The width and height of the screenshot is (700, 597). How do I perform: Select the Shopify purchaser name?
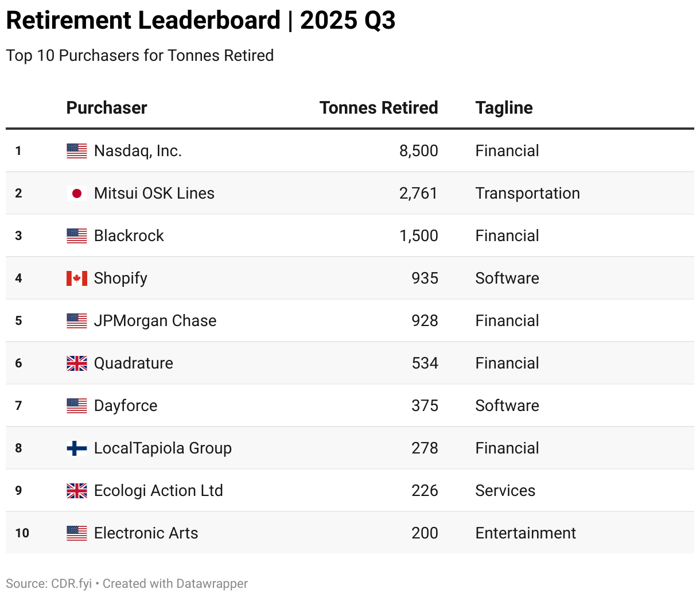120,278
